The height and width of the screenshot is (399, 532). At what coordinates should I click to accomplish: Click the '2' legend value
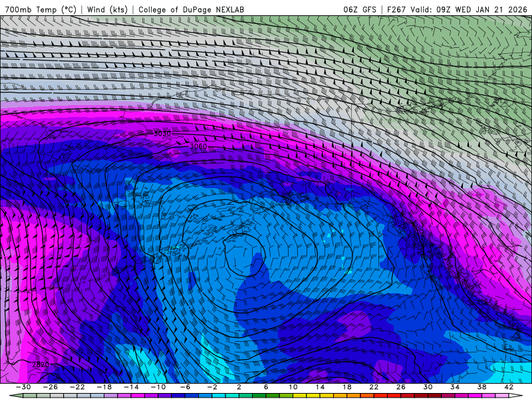(x=239, y=387)
